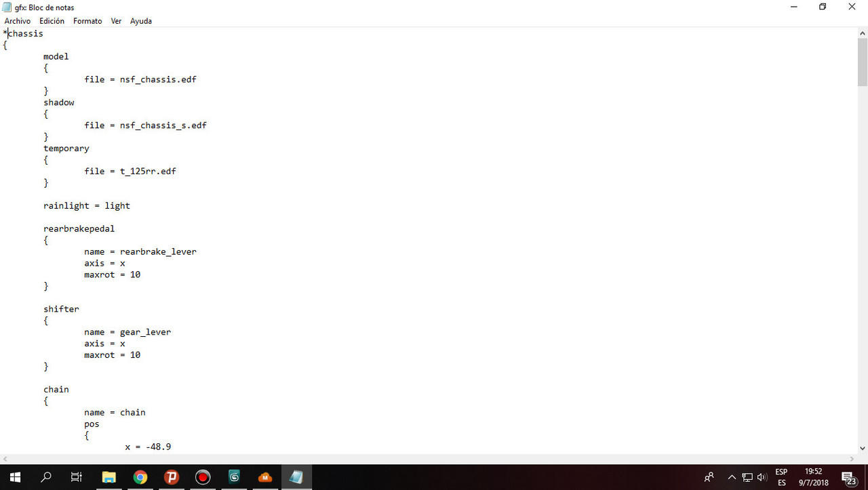Click the word 'pos' in chain block

pos(92,424)
